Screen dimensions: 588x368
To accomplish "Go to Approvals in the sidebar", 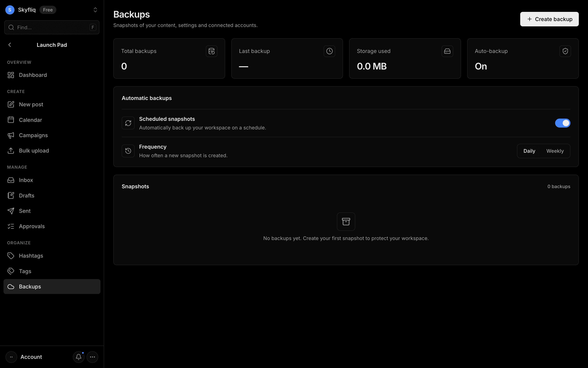I will [52, 226].
